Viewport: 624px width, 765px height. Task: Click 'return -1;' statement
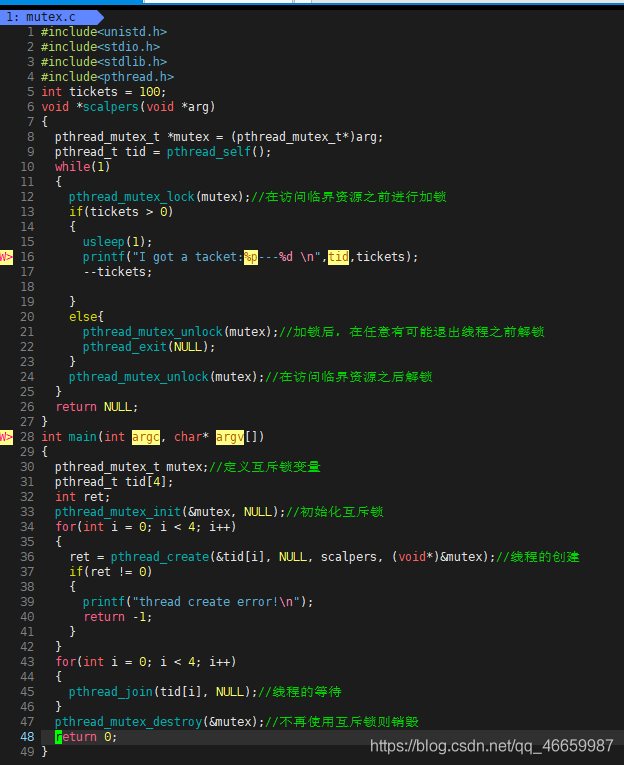click(x=118, y=617)
